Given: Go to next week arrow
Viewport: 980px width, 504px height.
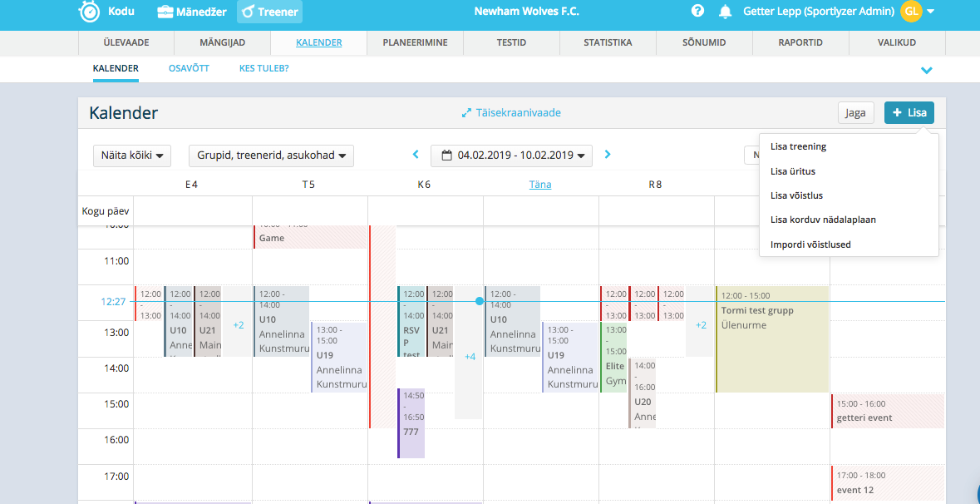Looking at the screenshot, I should coord(608,155).
